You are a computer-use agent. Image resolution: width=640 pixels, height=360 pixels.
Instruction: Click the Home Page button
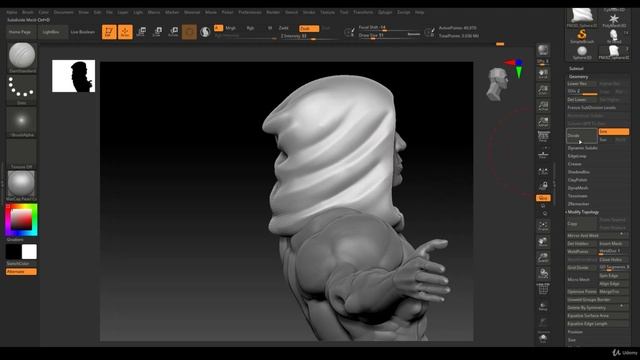point(20,32)
